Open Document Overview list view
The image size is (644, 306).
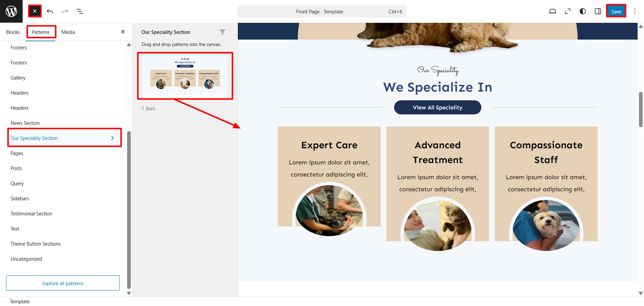pos(80,11)
